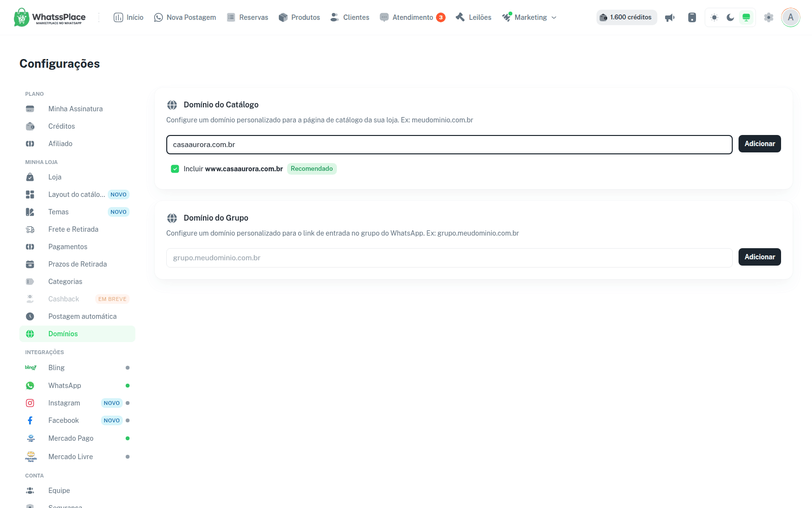Open Atendimento with 3 notifications
812x508 pixels.
[413, 17]
